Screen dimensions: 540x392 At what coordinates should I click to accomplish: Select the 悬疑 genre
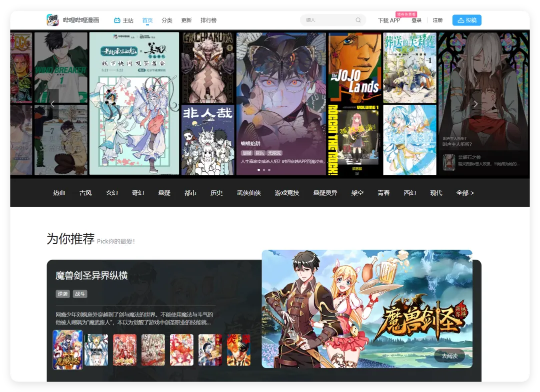[x=164, y=193]
